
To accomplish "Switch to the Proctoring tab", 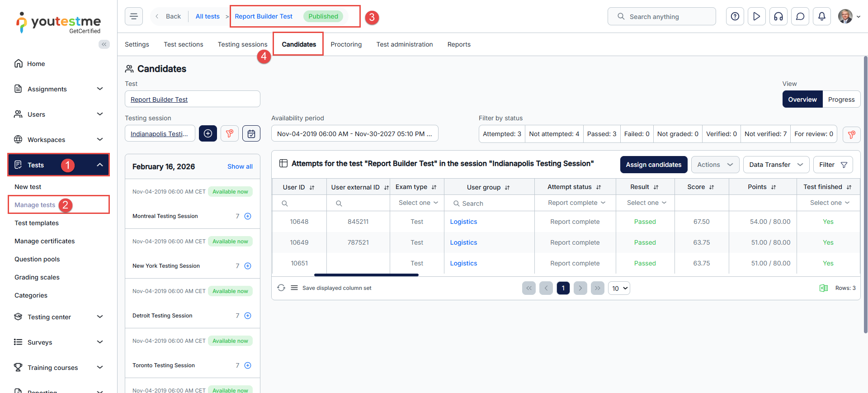I will [346, 44].
